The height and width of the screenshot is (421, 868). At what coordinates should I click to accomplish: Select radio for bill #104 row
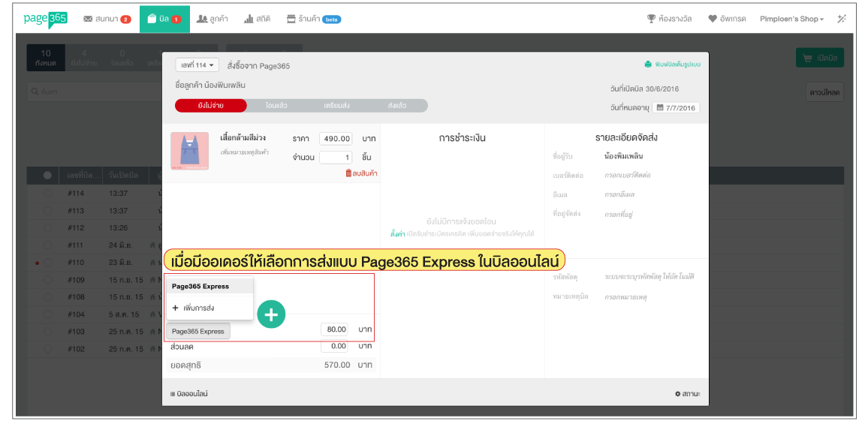pos(47,314)
